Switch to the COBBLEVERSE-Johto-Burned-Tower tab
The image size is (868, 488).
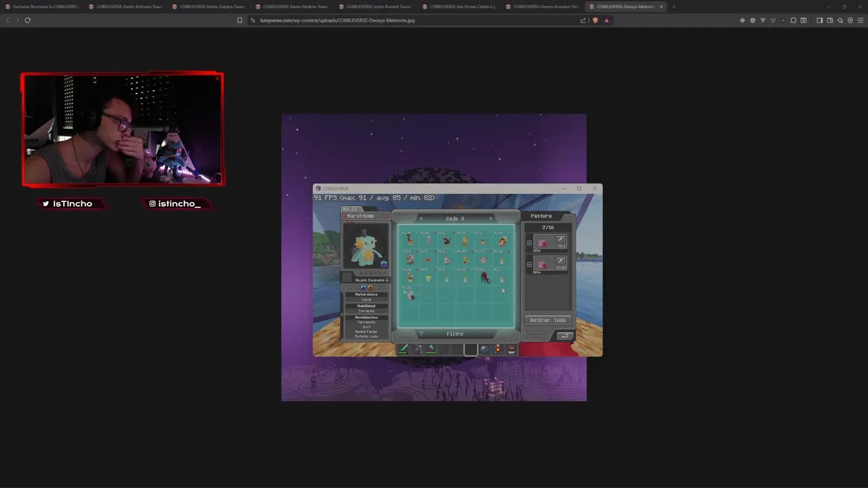point(376,7)
